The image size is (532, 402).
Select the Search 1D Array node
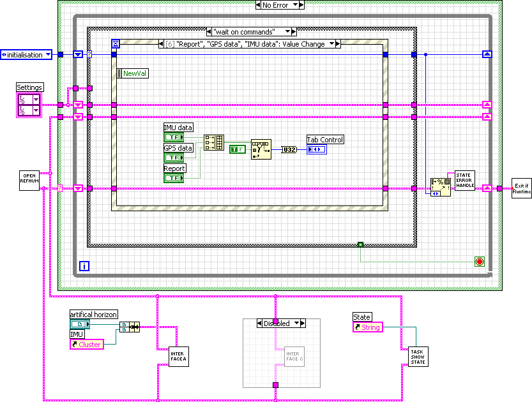(x=261, y=149)
